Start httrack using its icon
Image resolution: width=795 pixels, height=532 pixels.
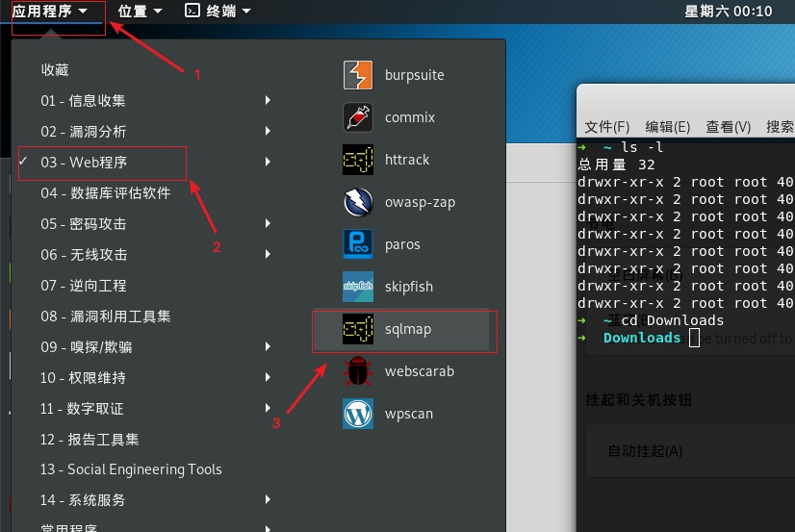click(x=358, y=160)
